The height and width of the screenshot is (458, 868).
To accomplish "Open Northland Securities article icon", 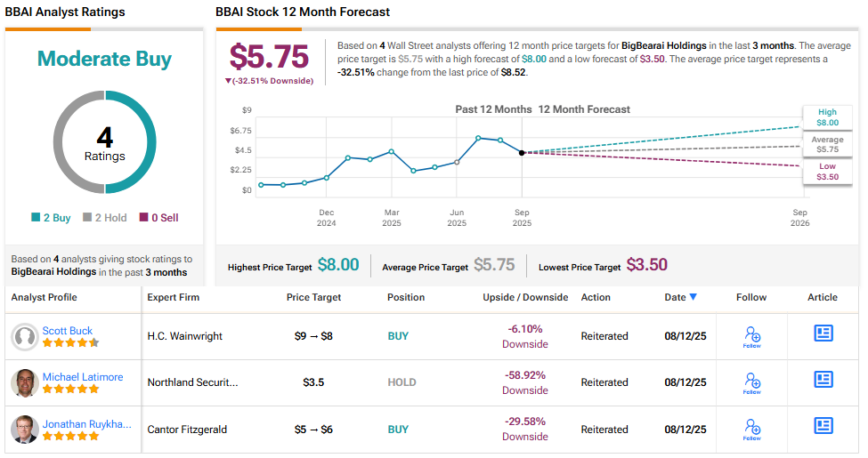I will point(823,379).
